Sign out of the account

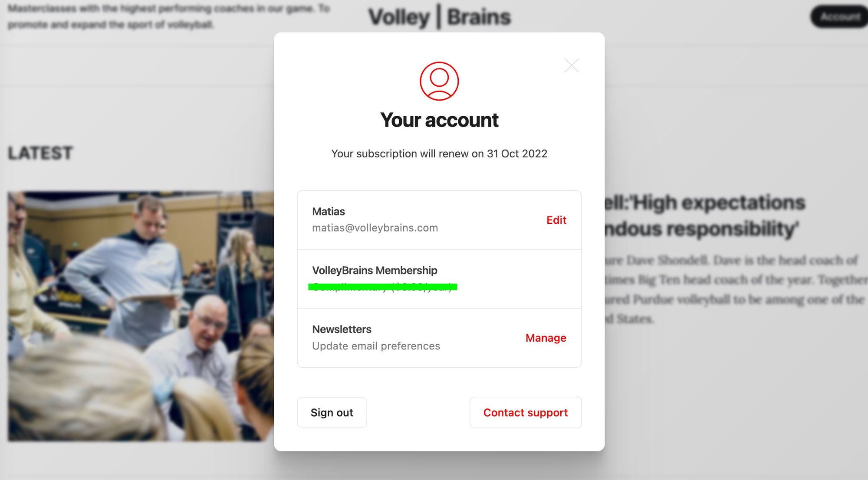tap(332, 412)
